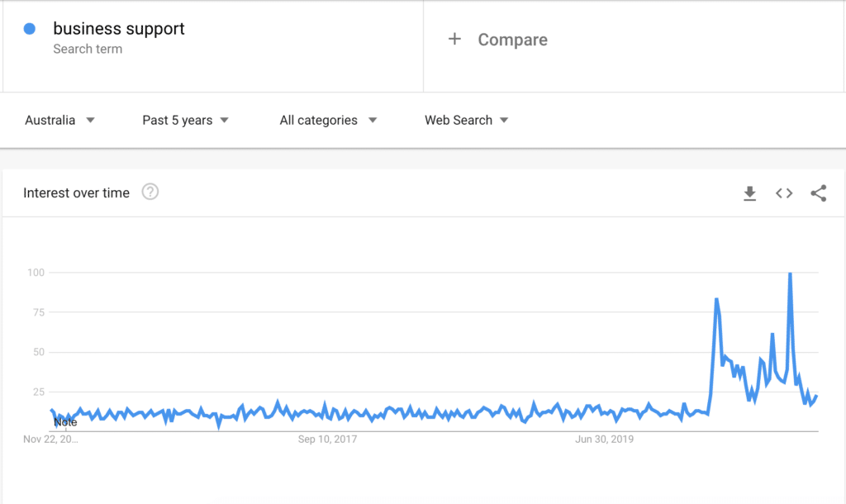The height and width of the screenshot is (504, 846).
Task: Click the first large spike near 85
Action: click(x=716, y=299)
